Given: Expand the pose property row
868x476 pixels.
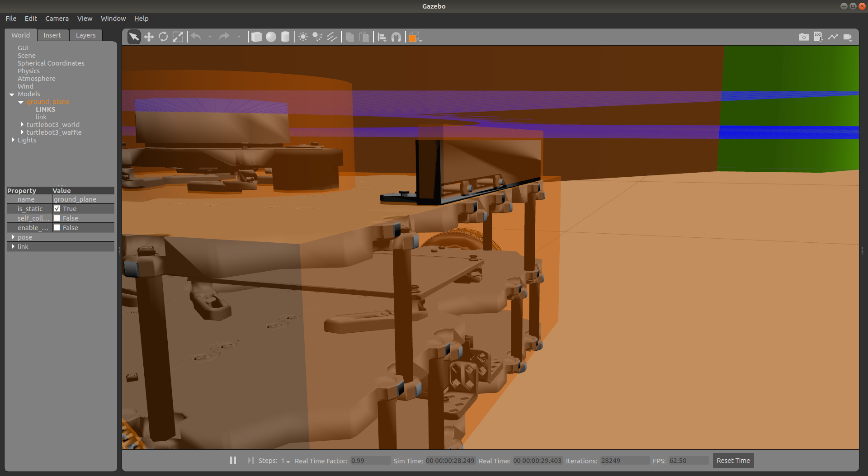Looking at the screenshot, I should point(14,237).
